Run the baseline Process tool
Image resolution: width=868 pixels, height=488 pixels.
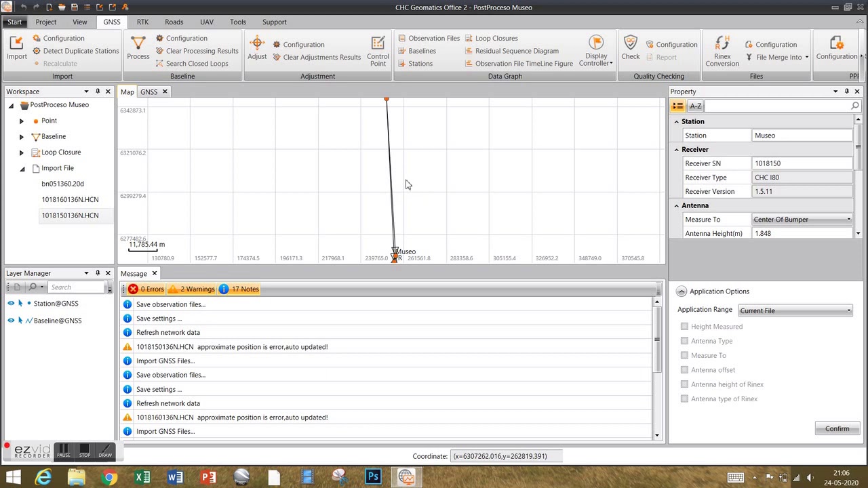pos(138,48)
